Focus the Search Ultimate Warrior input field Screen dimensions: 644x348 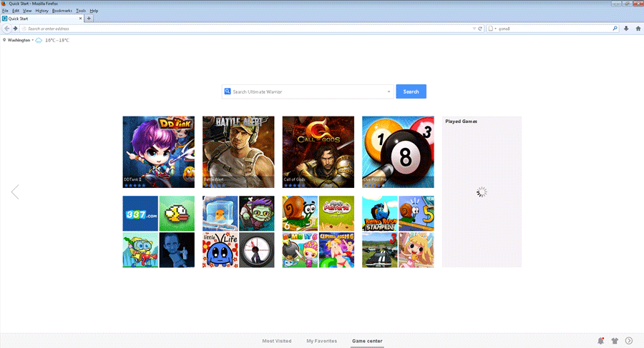coord(308,91)
